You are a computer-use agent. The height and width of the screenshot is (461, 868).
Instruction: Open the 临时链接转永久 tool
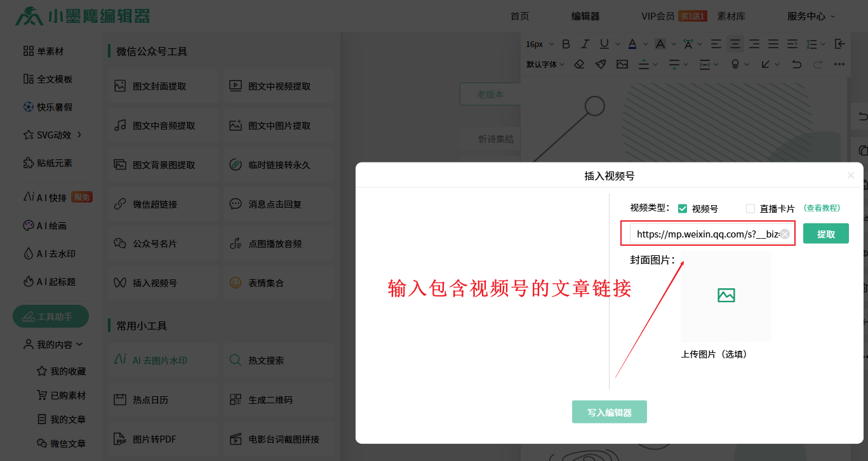(x=278, y=165)
